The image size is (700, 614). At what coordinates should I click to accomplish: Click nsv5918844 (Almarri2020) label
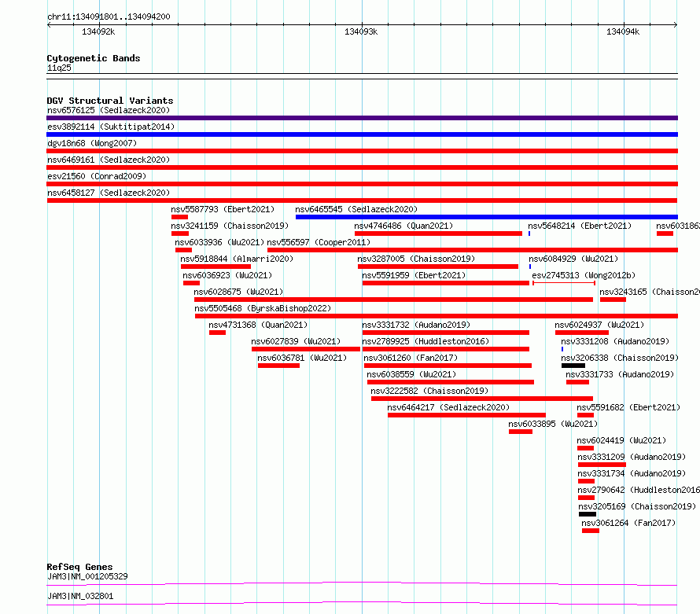click(237, 259)
